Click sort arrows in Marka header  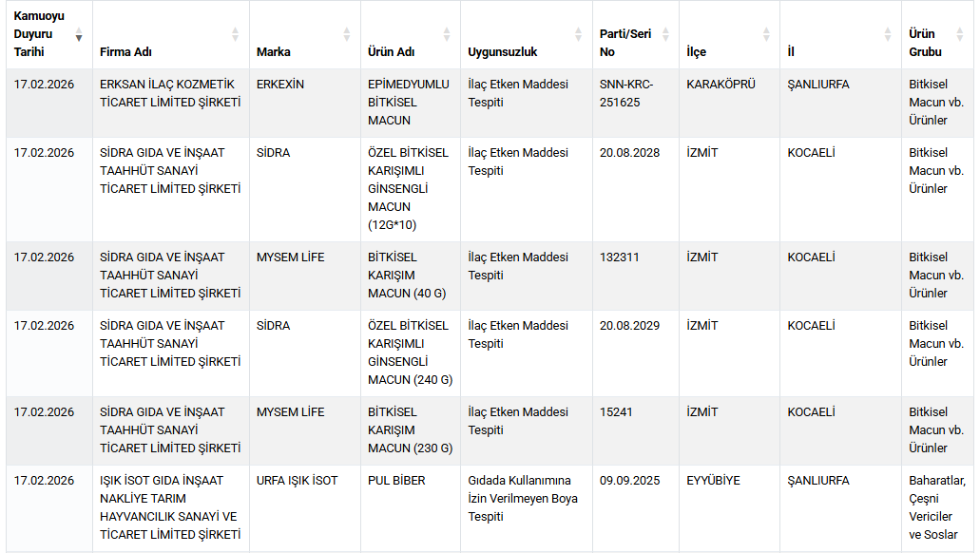[347, 35]
